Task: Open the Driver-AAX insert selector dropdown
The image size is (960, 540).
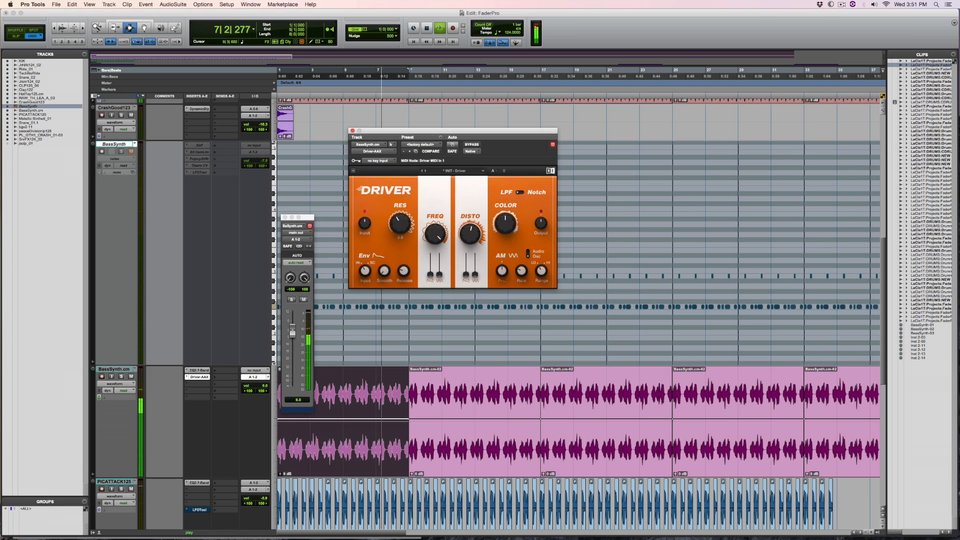Action: 374,151
